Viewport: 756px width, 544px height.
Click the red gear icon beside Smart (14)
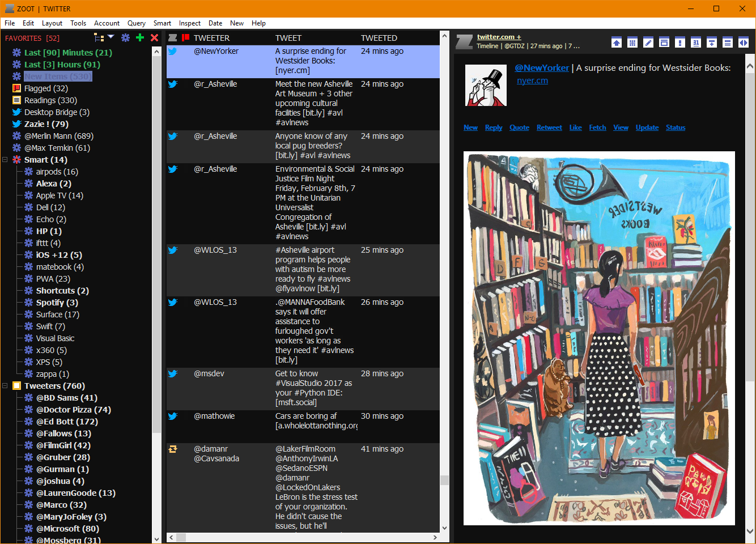(x=17, y=160)
